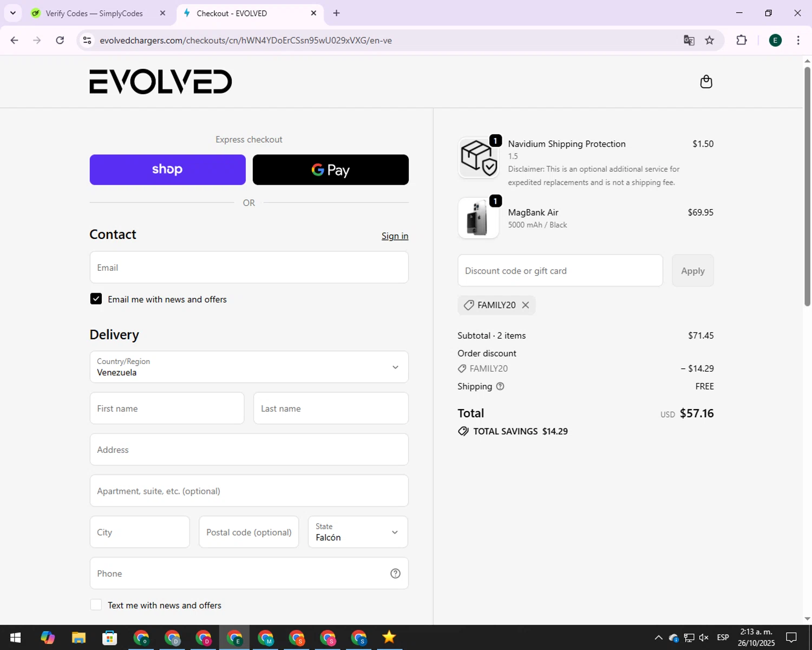812x650 pixels.
Task: Open the Windows Start menu
Action: 15,638
